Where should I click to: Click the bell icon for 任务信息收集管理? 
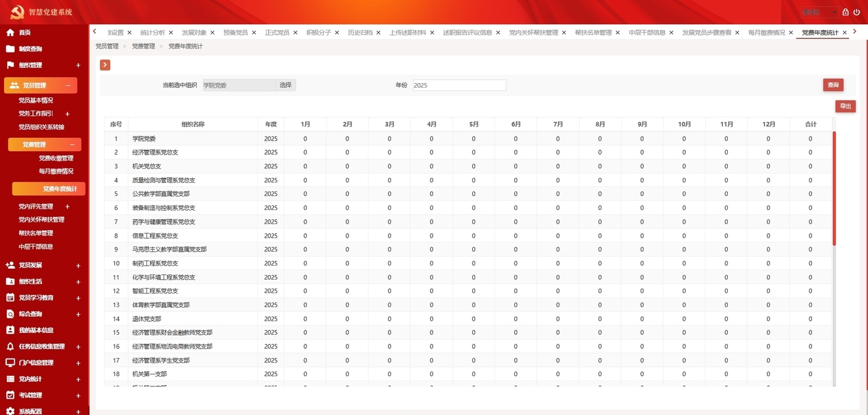(10, 347)
